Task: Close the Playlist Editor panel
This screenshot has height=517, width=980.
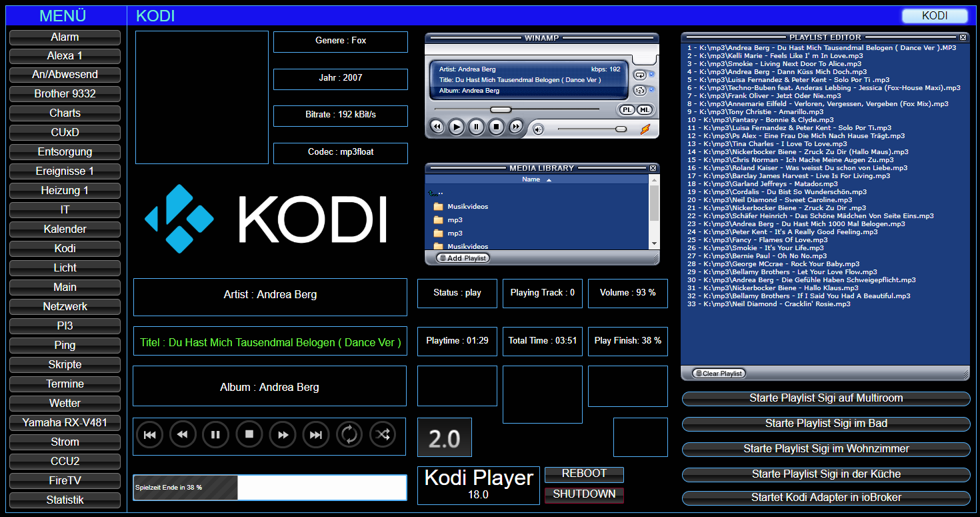Action: [x=963, y=37]
